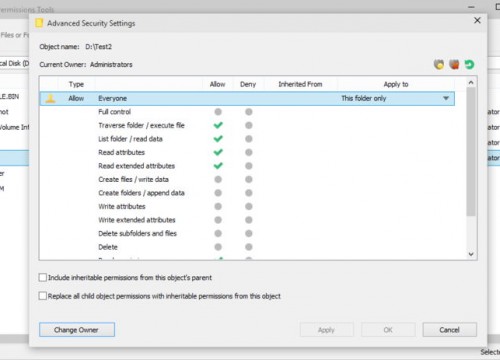Viewport: 500px width, 360px height.
Task: Click the Full control permission label
Action: pos(114,112)
